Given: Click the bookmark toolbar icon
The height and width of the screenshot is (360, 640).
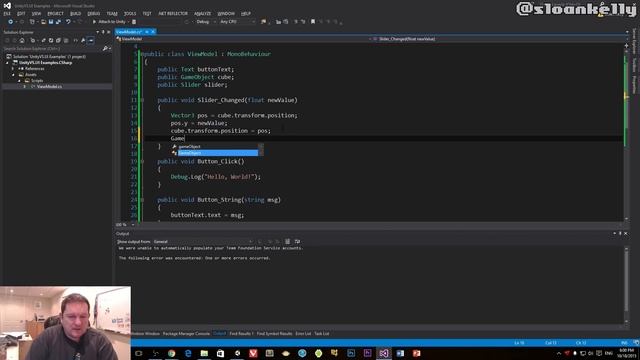Looking at the screenshot, I should 313,22.
